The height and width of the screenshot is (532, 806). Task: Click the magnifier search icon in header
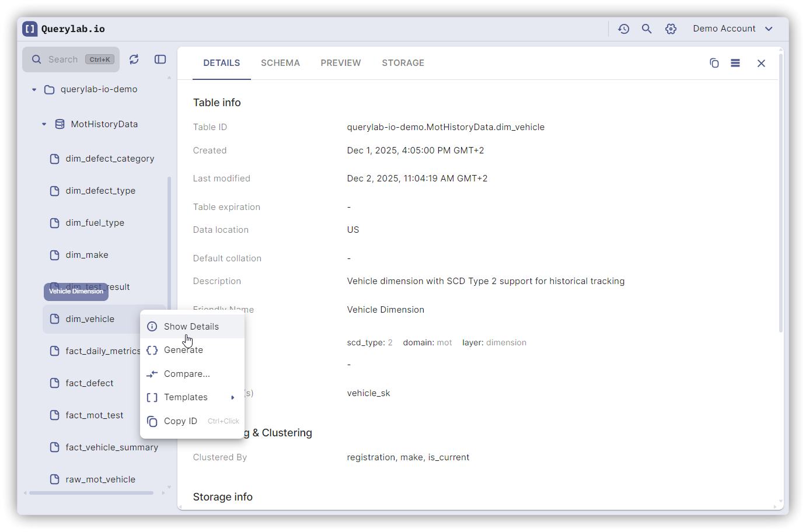pyautogui.click(x=647, y=29)
